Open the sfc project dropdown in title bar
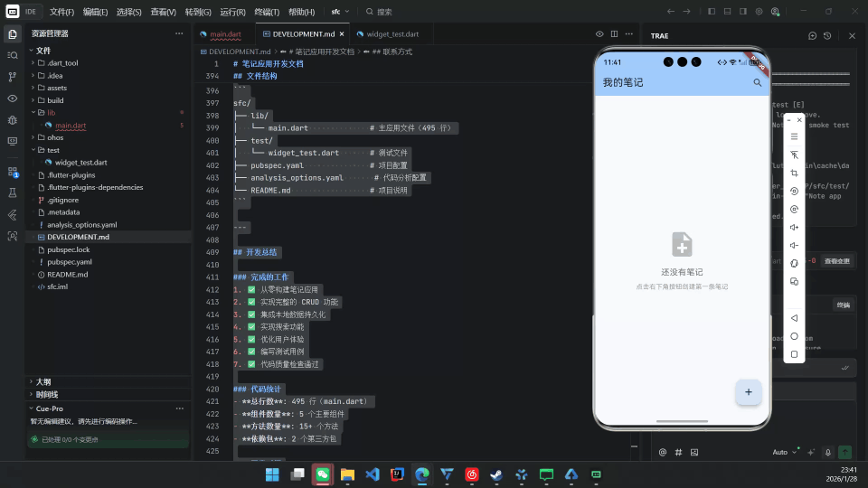 [340, 11]
